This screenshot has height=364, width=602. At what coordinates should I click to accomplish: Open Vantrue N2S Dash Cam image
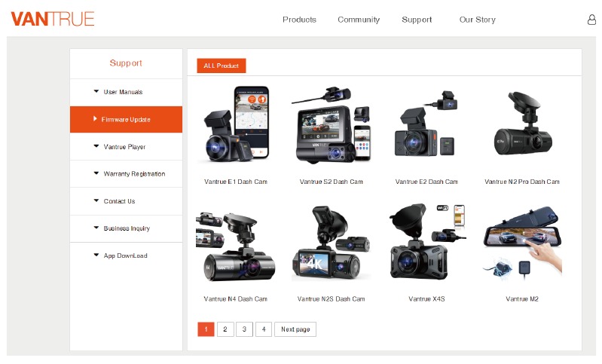tap(331, 243)
